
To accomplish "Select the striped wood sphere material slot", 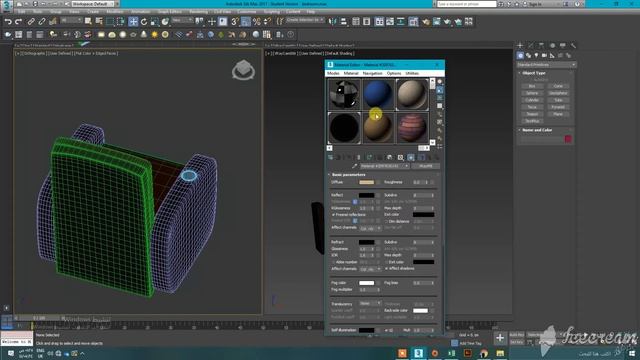I will 412,128.
